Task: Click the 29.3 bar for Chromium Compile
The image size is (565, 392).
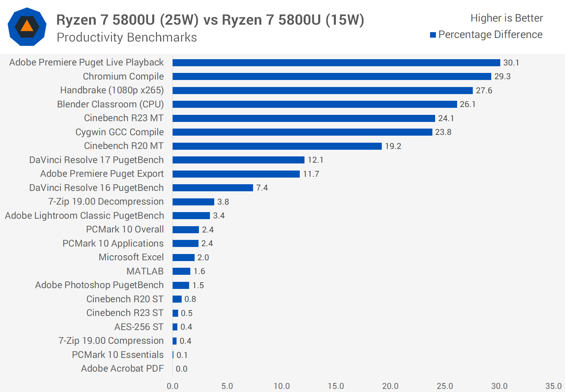Action: 332,76
